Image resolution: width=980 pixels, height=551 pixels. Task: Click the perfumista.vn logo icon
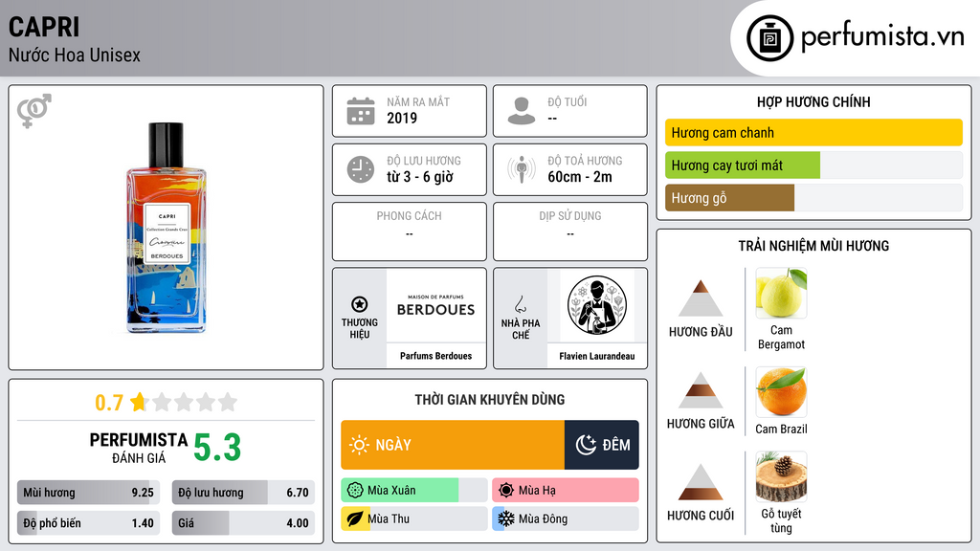[x=769, y=38]
